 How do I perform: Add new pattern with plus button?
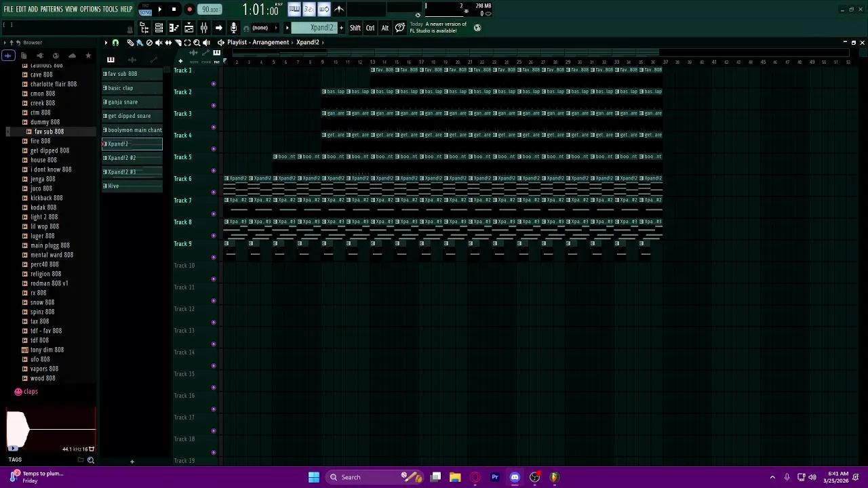pyautogui.click(x=341, y=28)
